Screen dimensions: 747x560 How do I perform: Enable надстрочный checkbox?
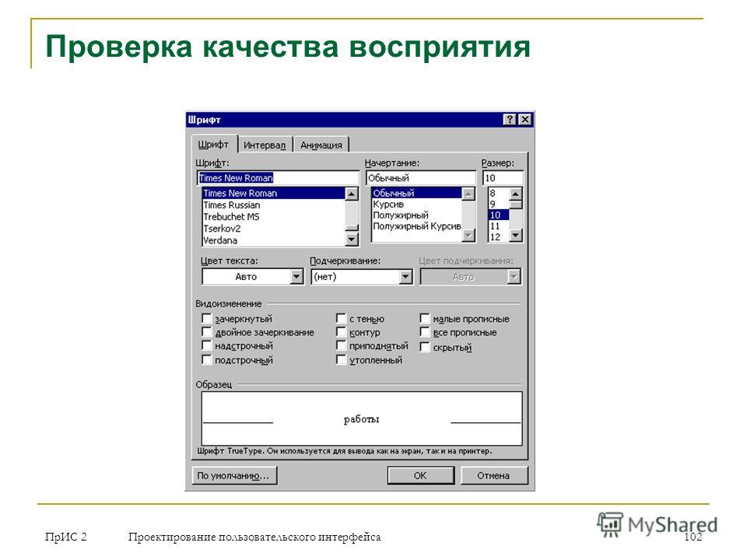(207, 345)
